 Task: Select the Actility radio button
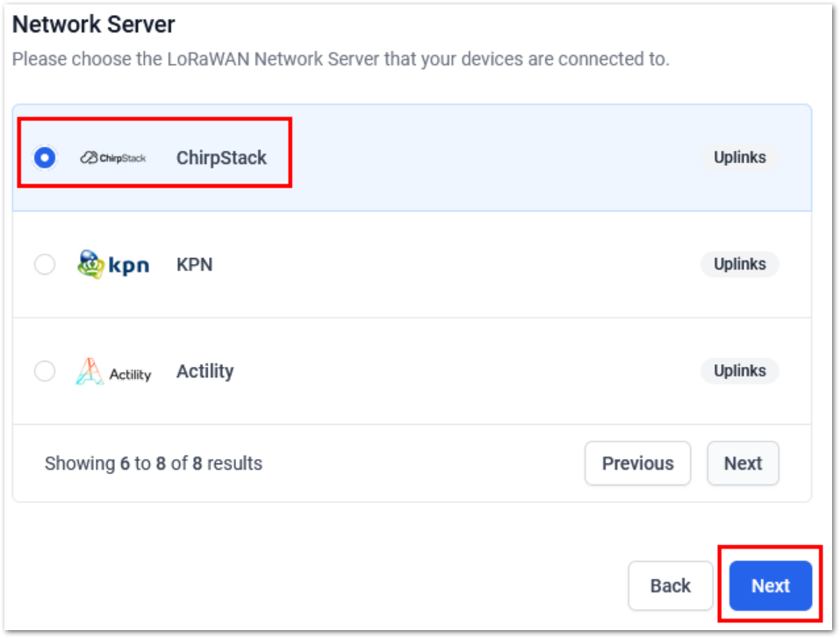coord(44,371)
